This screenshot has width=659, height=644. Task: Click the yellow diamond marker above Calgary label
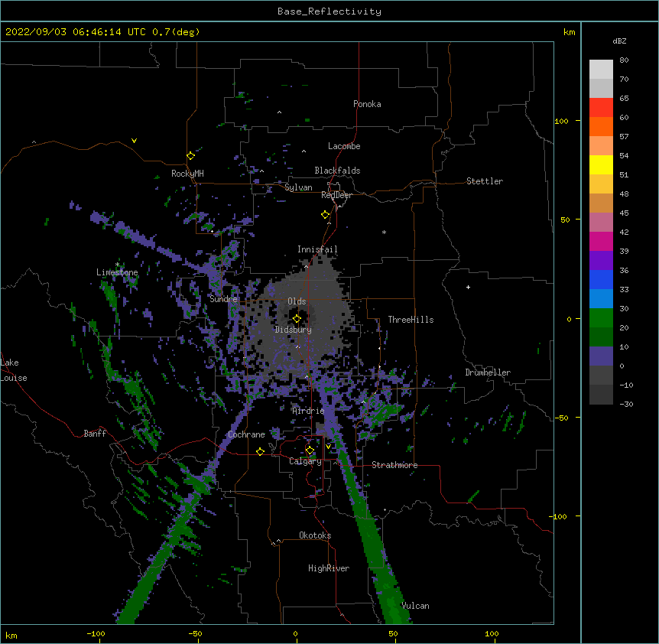tap(310, 450)
